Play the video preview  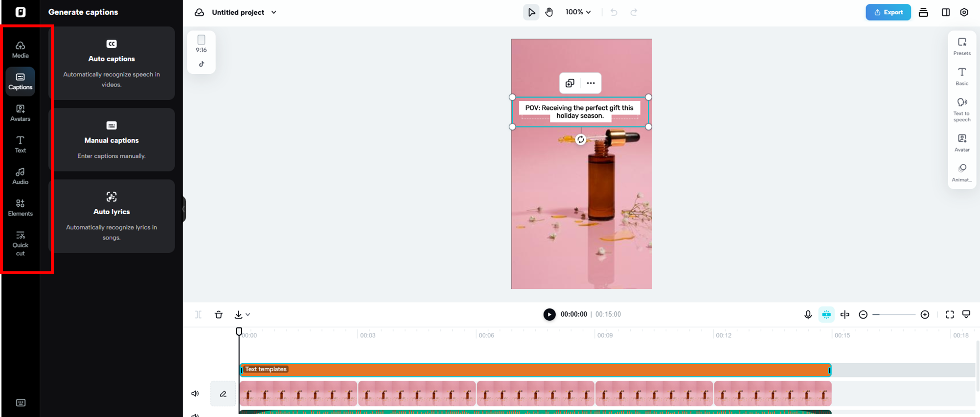549,314
